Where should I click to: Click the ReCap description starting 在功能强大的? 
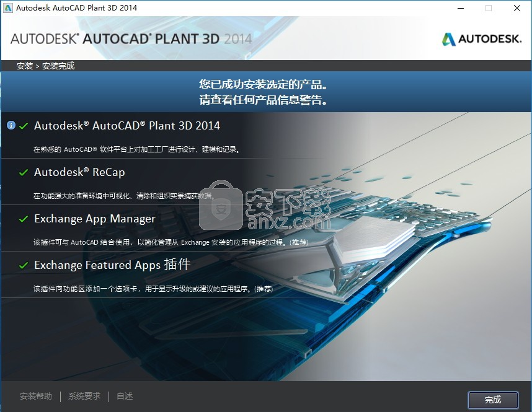click(124, 196)
